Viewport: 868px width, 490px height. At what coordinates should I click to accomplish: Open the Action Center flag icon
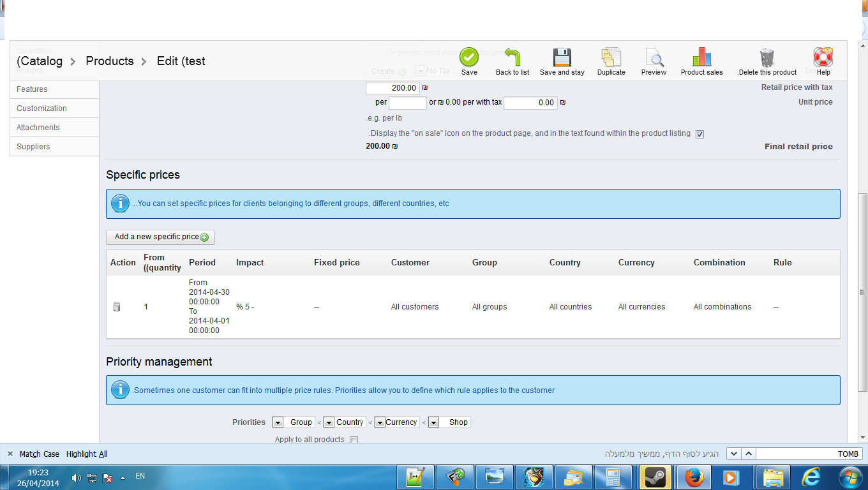pos(107,477)
